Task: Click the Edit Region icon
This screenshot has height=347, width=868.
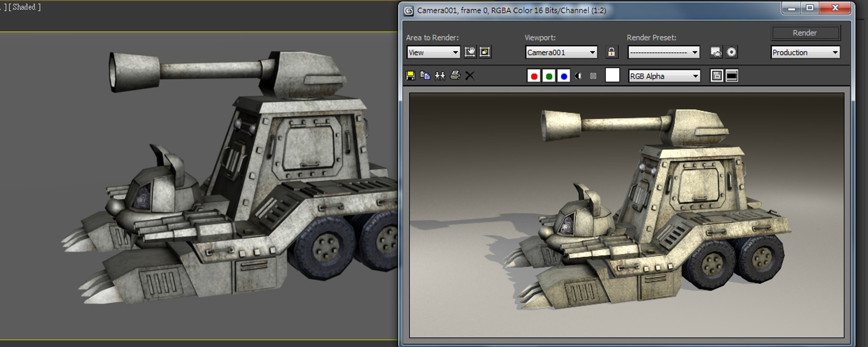Action: pos(470,52)
